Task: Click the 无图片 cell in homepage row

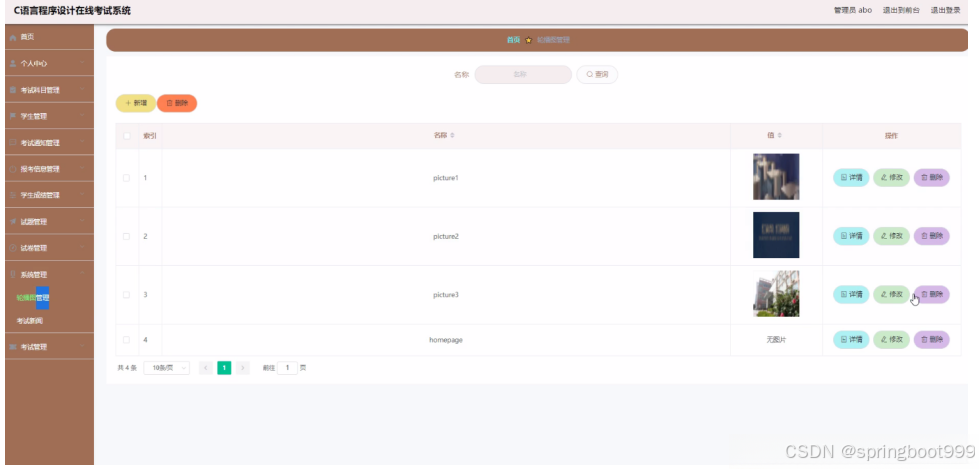Action: tap(776, 340)
